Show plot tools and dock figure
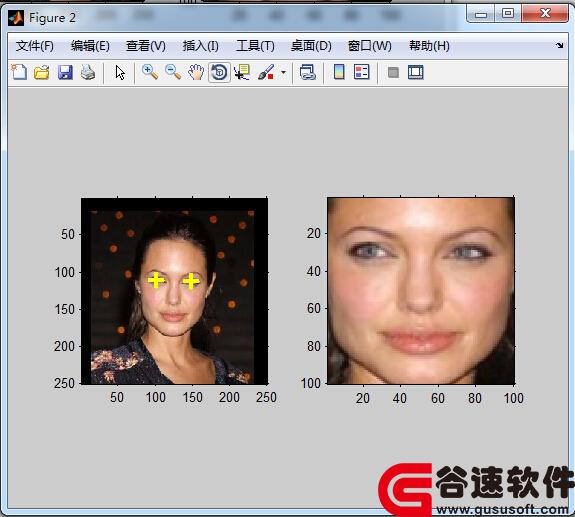Screen dimensions: 575x517 click(x=415, y=72)
